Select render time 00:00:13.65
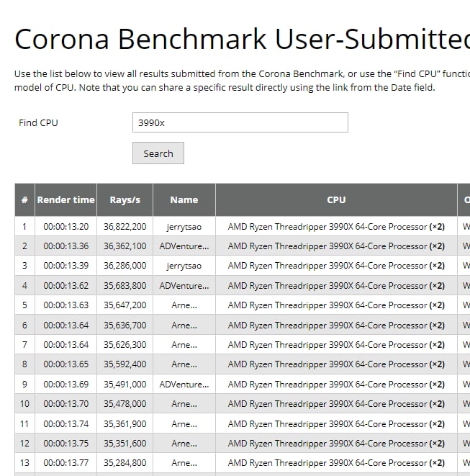 pyautogui.click(x=65, y=364)
